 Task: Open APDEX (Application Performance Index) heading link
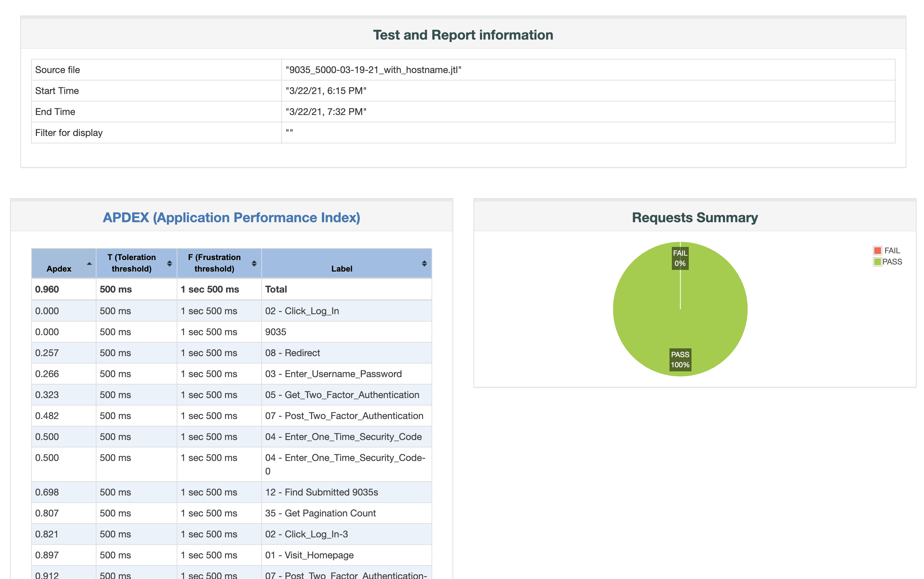[232, 217]
